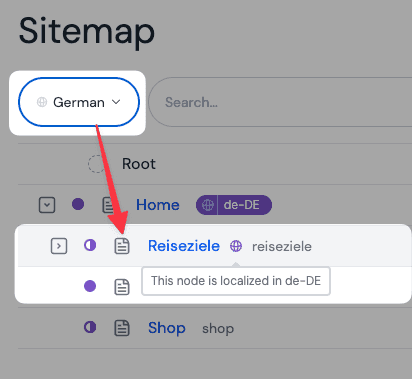
Task: Select the Root node label
Action: tap(139, 164)
